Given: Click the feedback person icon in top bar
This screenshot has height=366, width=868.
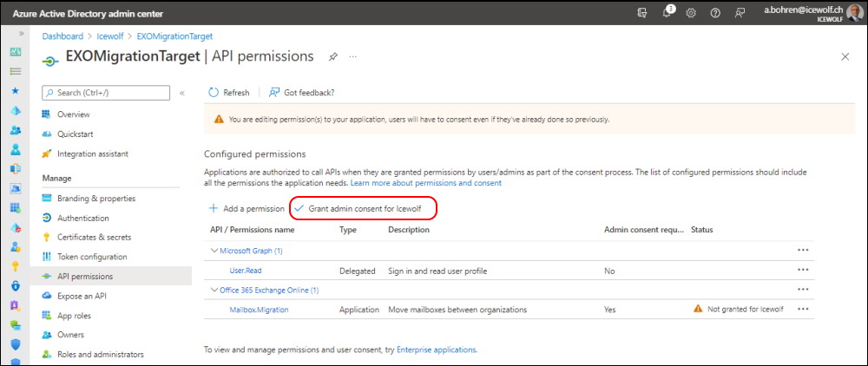Looking at the screenshot, I should 740,13.
